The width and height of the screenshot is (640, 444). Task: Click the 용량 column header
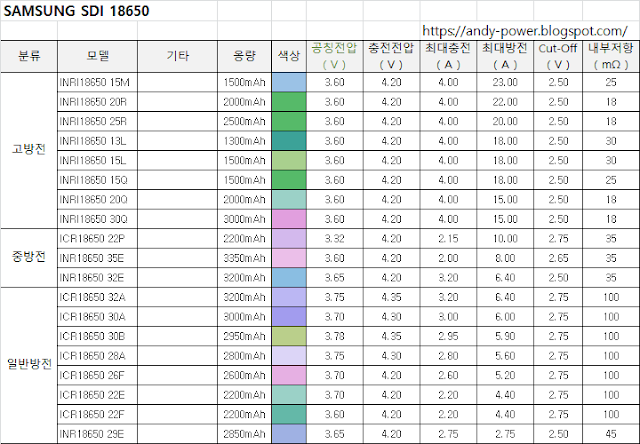244,56
